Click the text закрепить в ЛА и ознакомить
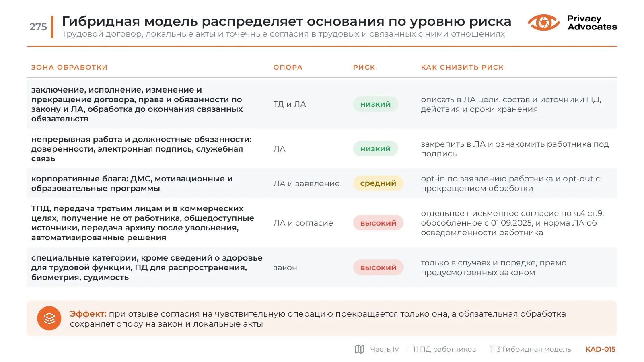Viewport: 644px width, 362px height. tap(515, 149)
